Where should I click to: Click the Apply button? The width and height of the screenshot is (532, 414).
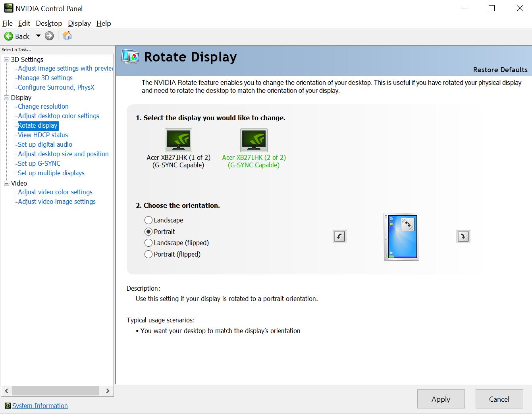click(x=441, y=399)
